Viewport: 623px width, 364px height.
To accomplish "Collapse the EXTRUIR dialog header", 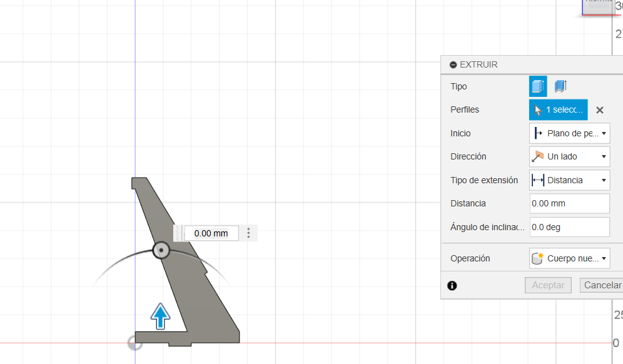I will point(453,65).
